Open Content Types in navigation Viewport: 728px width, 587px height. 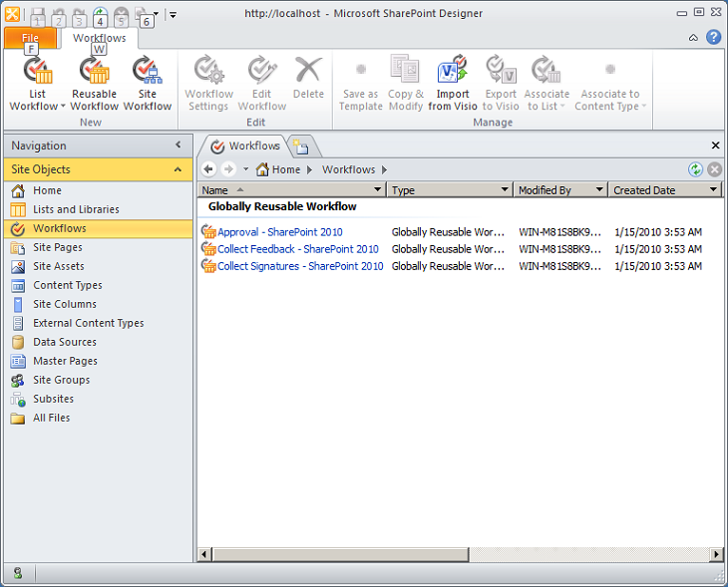[98, 285]
